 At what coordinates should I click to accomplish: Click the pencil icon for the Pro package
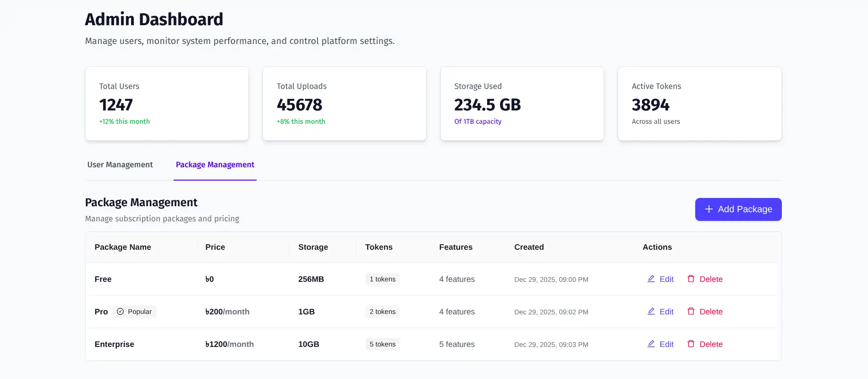pos(651,311)
